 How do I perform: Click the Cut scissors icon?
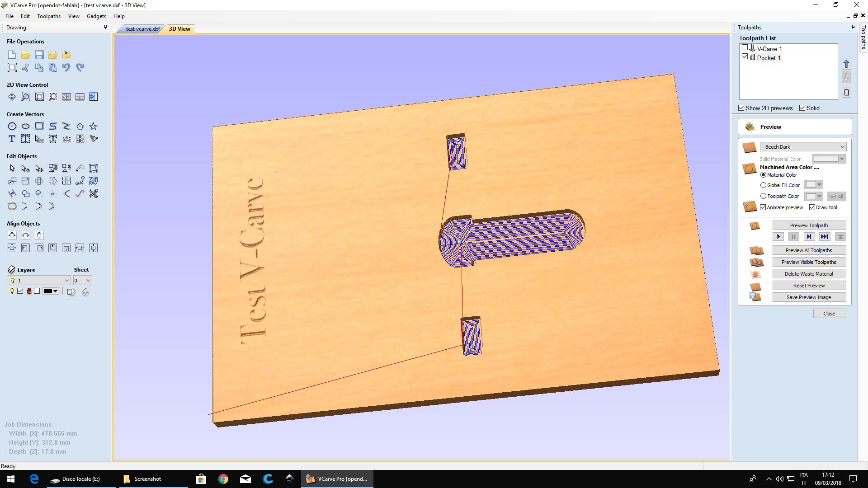(26, 67)
